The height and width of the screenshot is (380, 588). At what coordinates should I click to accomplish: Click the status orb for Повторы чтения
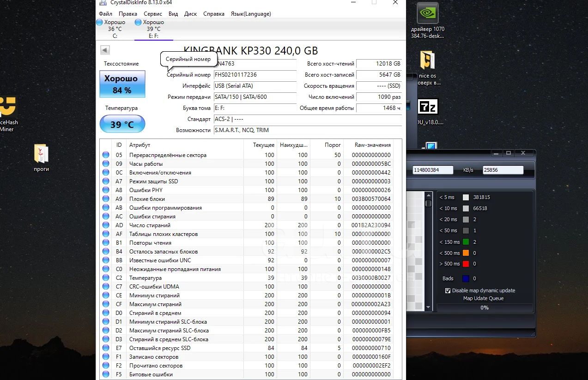(106, 243)
